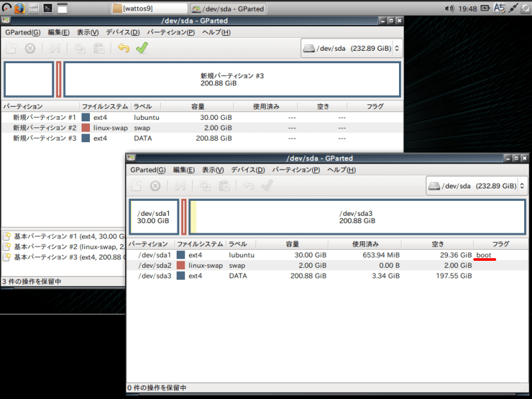The width and height of the screenshot is (532, 399).
Task: Click 197.55 GiB free value for /dev/sda3
Action: 454,276
